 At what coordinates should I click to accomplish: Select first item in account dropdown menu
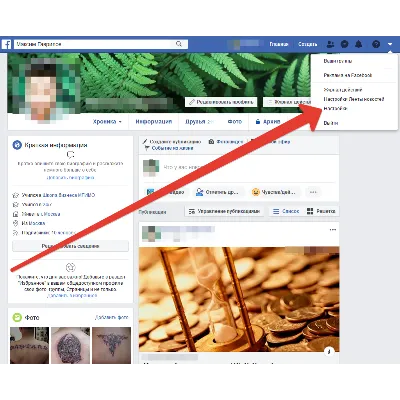pyautogui.click(x=338, y=61)
